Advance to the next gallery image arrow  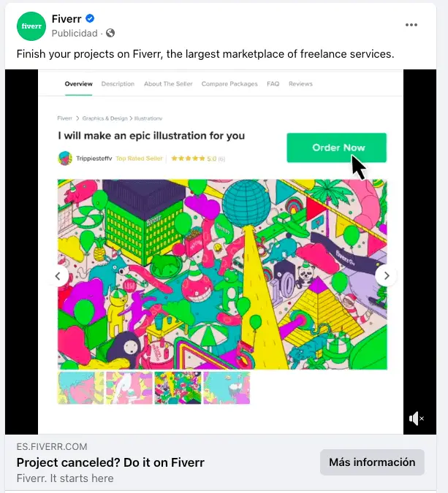(x=386, y=276)
